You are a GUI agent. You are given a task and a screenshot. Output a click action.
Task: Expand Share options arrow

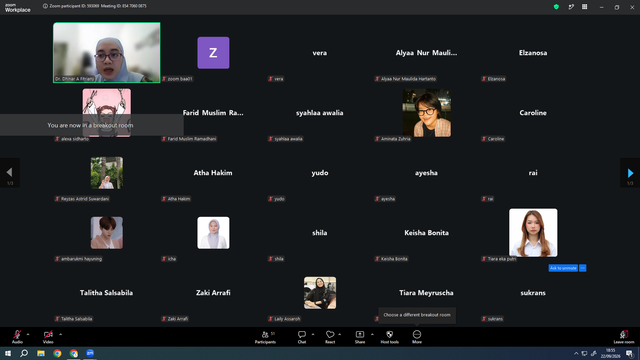point(372,334)
